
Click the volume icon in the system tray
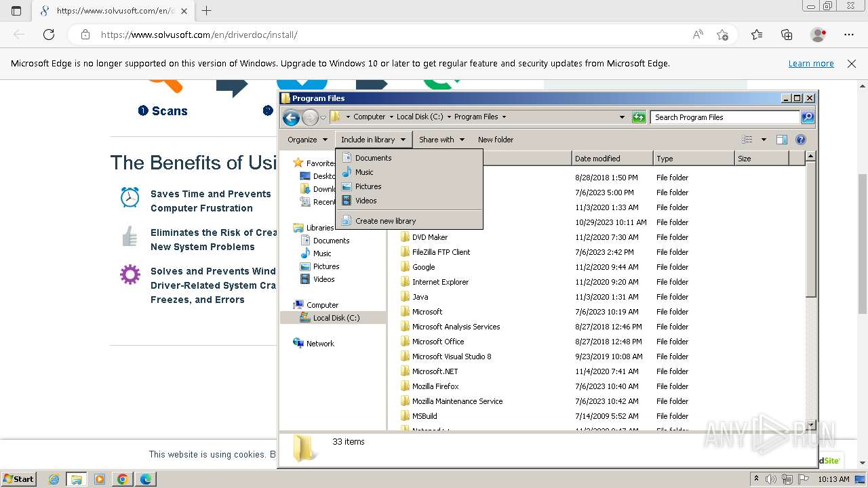(770, 479)
